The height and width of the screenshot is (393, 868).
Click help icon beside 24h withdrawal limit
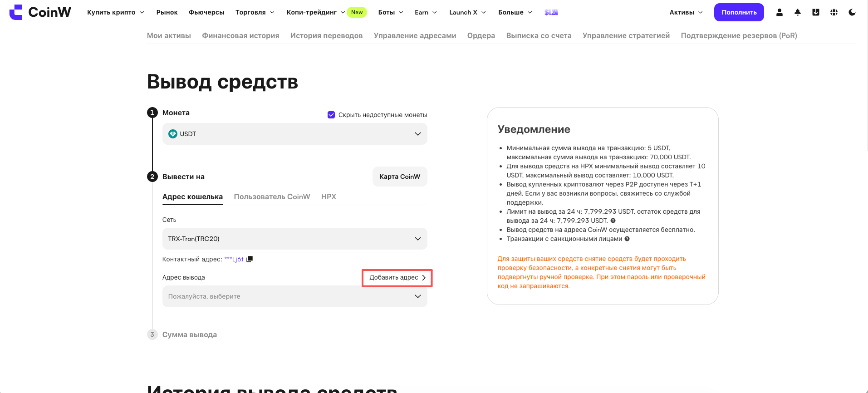[613, 221]
